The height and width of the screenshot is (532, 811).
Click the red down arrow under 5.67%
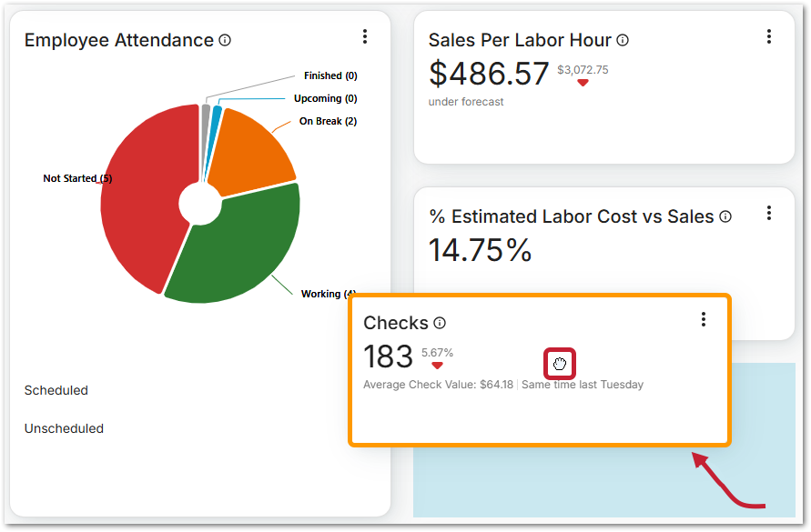pos(437,366)
